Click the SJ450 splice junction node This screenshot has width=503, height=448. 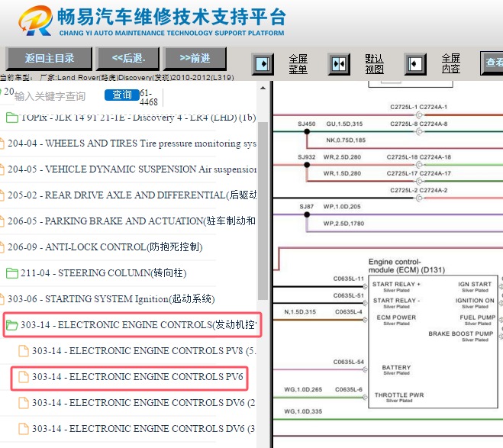click(307, 131)
